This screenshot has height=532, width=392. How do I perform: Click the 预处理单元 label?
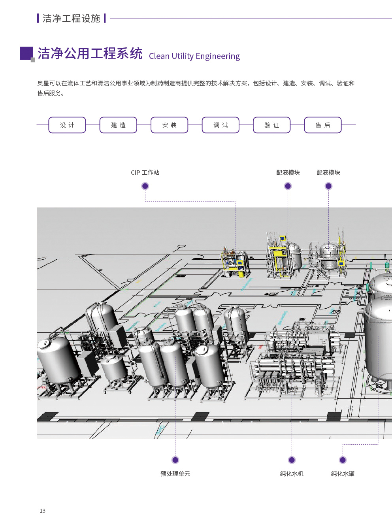(175, 474)
